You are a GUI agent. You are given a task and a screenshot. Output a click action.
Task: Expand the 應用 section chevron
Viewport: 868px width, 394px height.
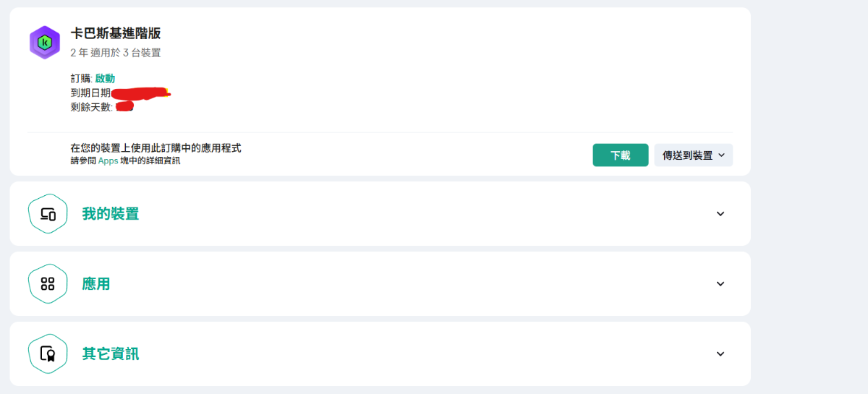coord(720,284)
